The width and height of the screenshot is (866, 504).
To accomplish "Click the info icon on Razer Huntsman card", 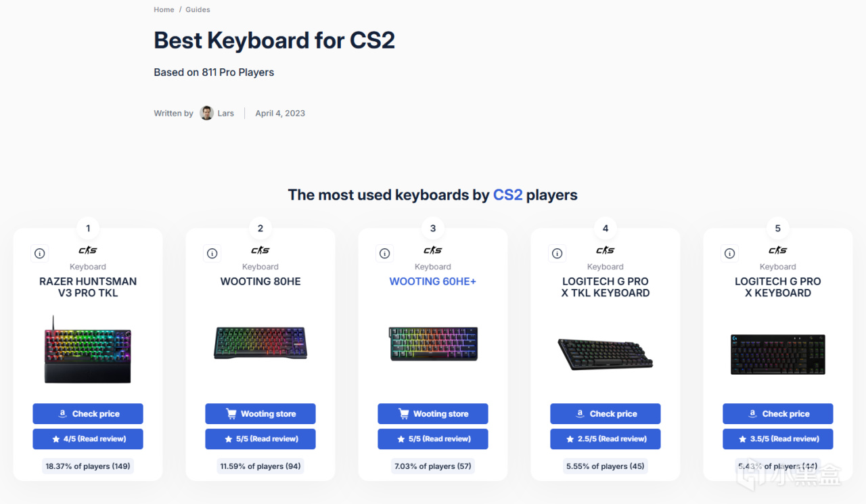I will point(40,253).
